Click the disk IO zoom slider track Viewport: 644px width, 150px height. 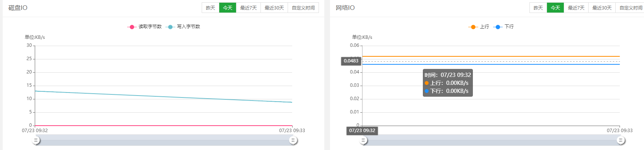(164, 140)
